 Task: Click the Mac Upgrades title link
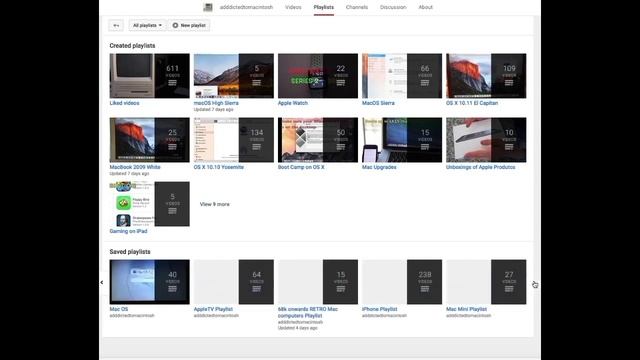coord(379,167)
